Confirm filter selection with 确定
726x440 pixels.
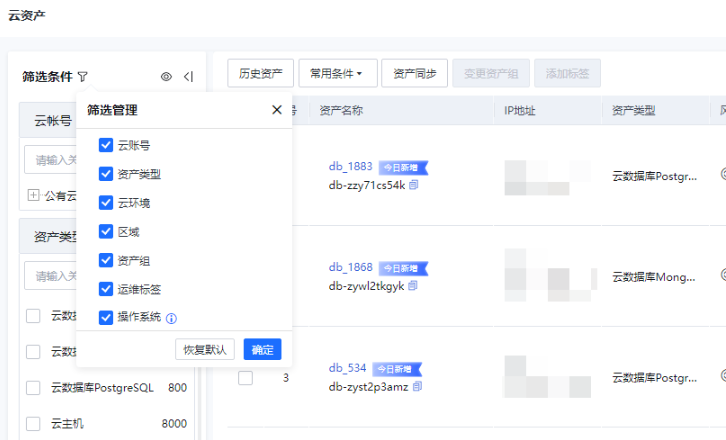point(262,349)
